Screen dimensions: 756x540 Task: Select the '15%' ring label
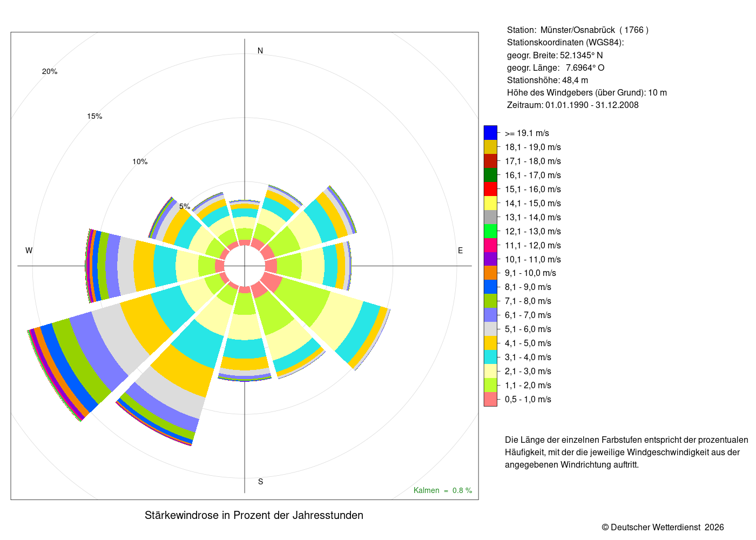(x=94, y=117)
